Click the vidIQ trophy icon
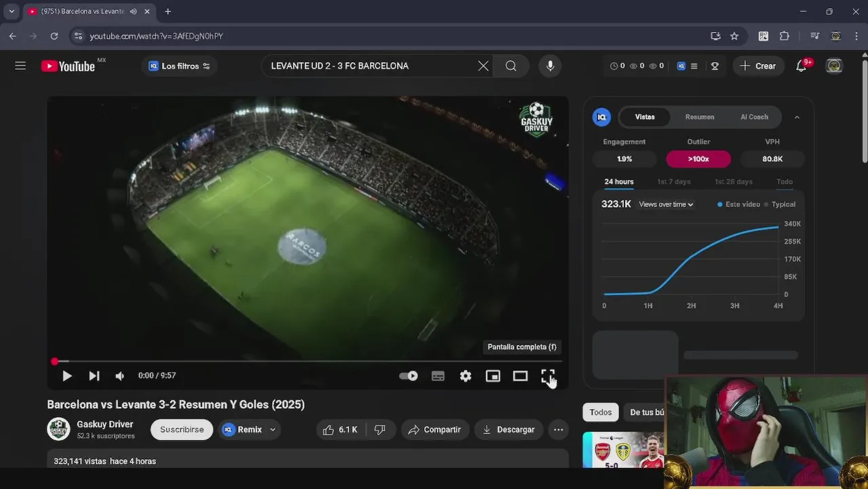This screenshot has width=868, height=489. (715, 66)
